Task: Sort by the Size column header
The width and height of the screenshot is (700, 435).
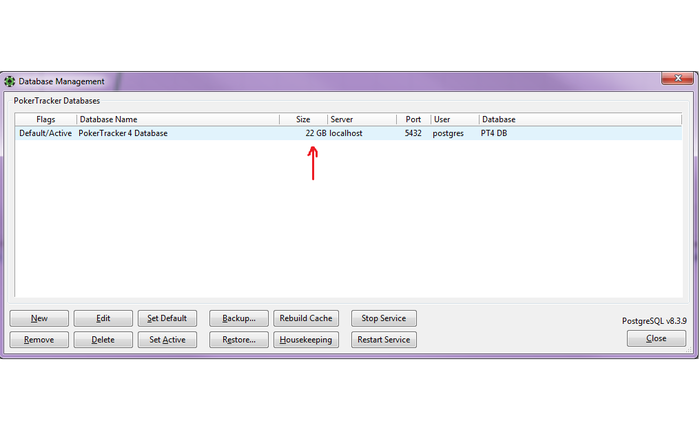Action: 304,119
